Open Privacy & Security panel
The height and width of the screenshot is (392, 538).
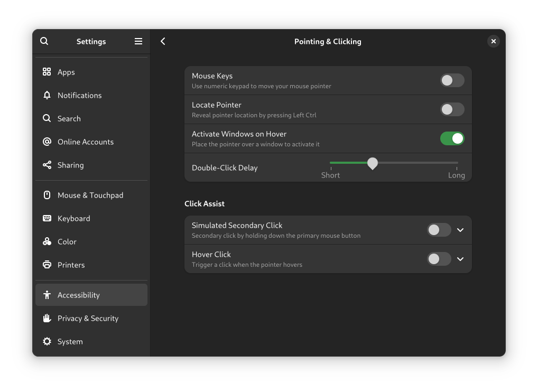88,318
